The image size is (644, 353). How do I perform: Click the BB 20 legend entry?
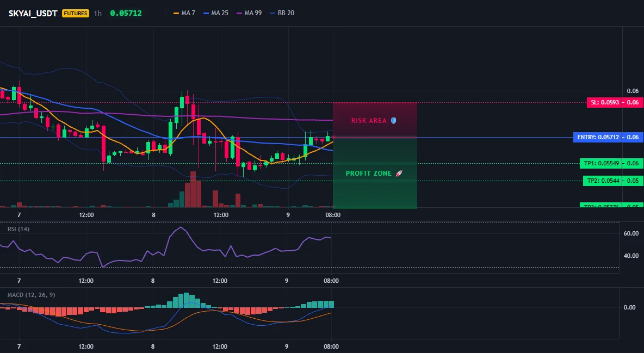point(282,13)
